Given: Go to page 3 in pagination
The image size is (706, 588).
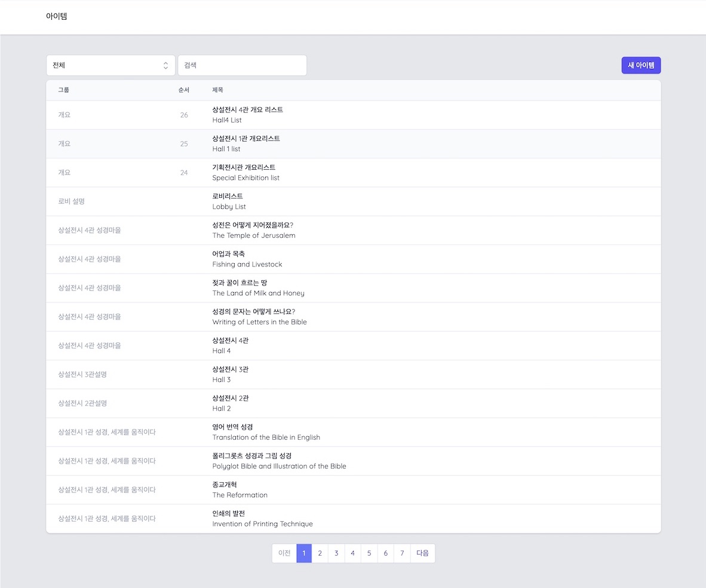Looking at the screenshot, I should pos(336,553).
